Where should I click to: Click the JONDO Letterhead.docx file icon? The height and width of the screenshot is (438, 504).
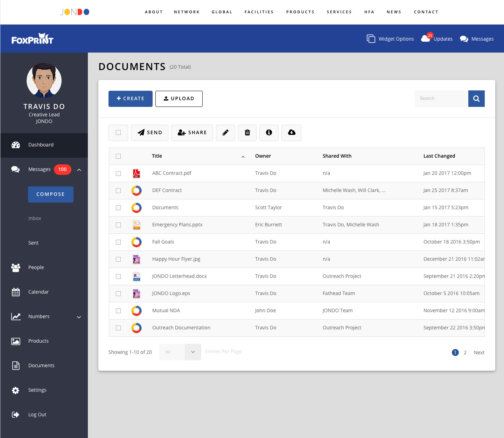coord(136,276)
